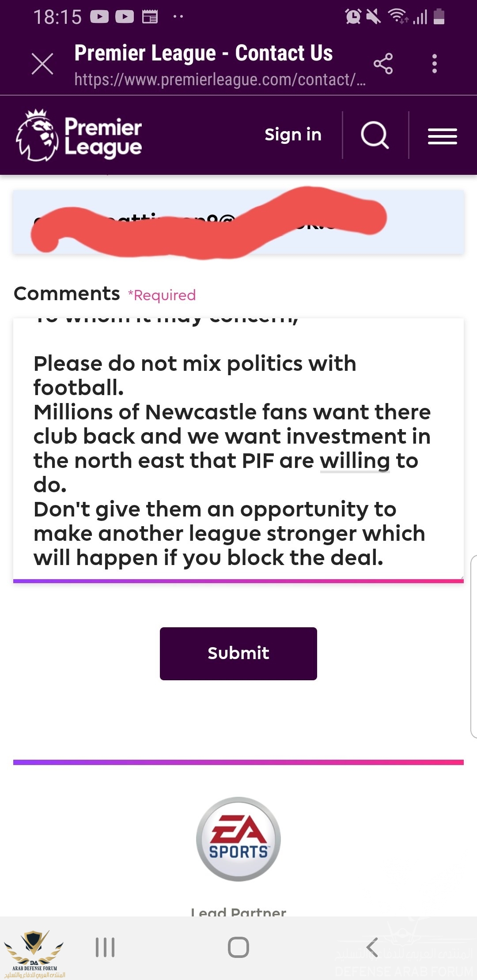This screenshot has height=980, width=477.
Task: Tap the Arab Defense Forum watermark logo
Action: click(x=34, y=954)
